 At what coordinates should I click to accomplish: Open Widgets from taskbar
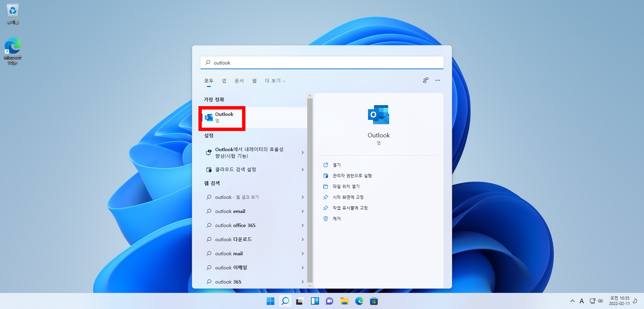[x=315, y=301]
